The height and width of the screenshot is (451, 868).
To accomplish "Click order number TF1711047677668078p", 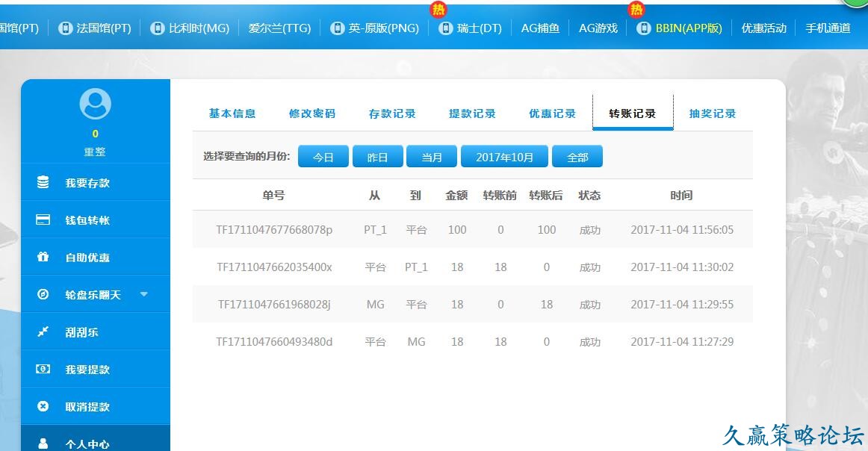I will [x=275, y=230].
